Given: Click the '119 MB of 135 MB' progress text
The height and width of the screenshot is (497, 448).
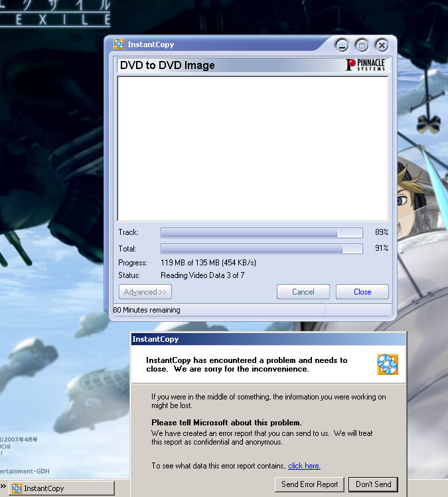Looking at the screenshot, I should click(x=208, y=263).
